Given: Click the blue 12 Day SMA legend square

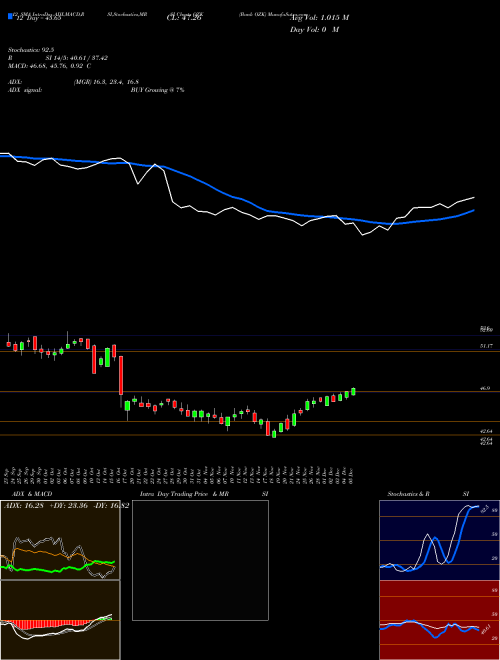Looking at the screenshot, I should coord(11,17).
